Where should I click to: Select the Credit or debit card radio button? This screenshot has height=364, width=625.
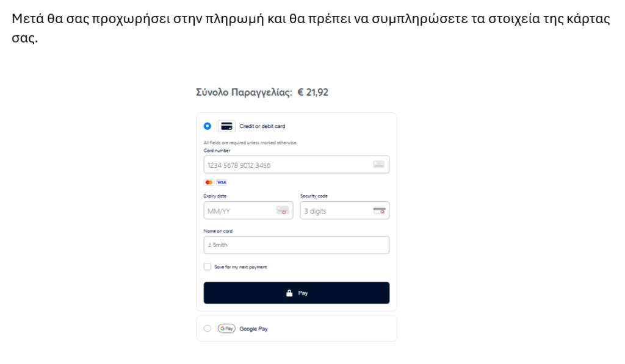[x=208, y=126]
